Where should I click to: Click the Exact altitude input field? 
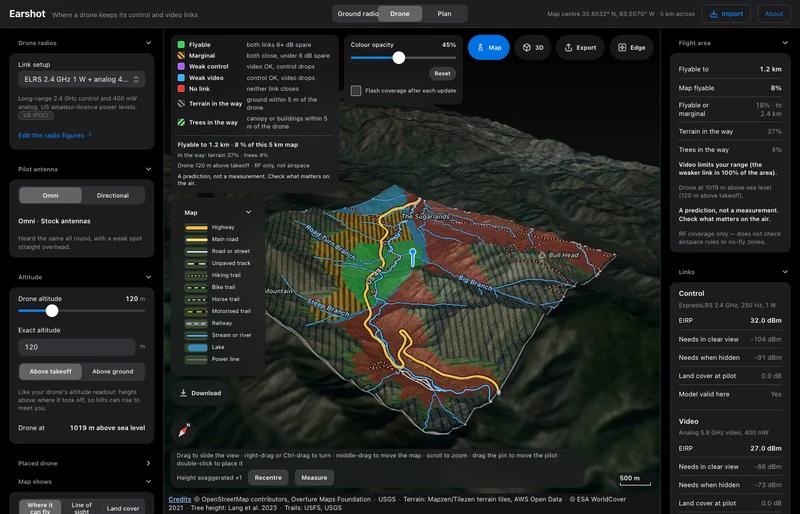pyautogui.click(x=77, y=347)
